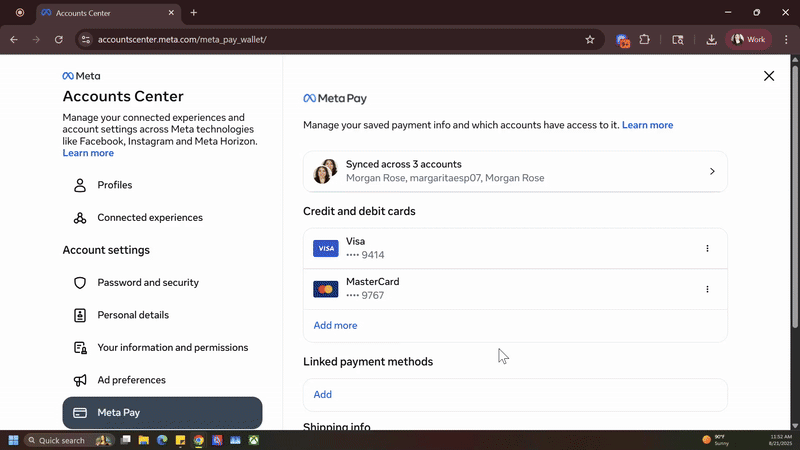Open the Profiles section in sidebar

(114, 185)
